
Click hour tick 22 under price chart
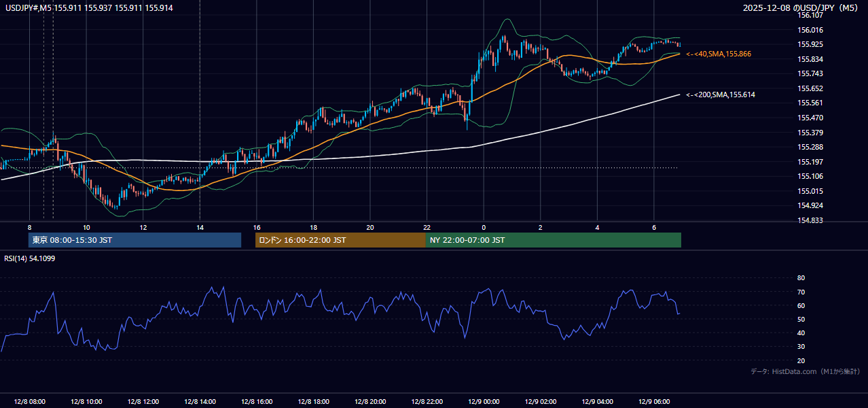427,227
